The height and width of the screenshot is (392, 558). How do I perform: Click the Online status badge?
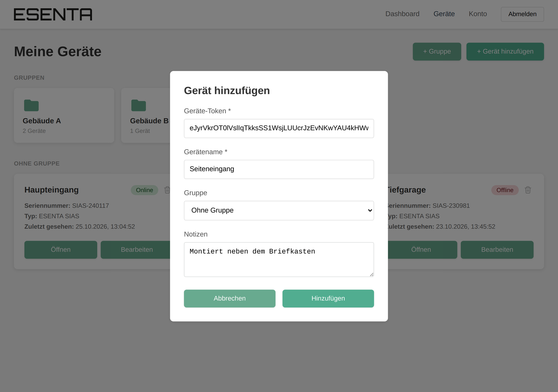144,190
